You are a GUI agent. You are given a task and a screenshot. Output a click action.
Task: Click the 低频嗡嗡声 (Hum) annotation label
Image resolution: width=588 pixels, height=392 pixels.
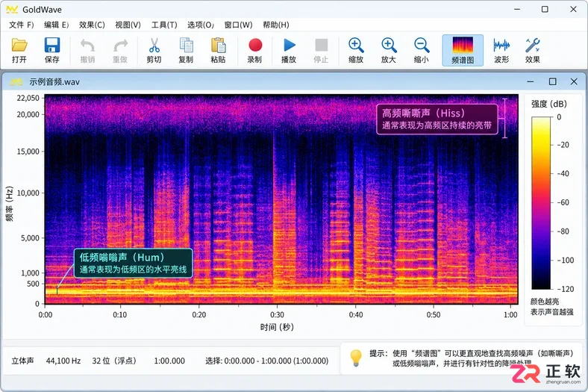coord(133,263)
